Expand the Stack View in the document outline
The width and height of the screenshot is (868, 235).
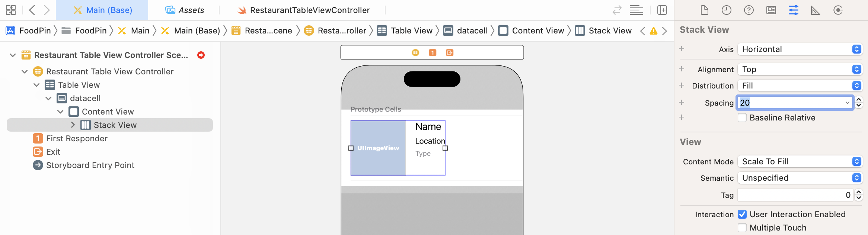coord(73,125)
